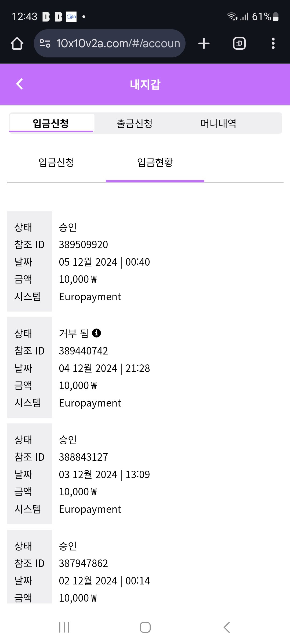Tap the URL address bar
The height and width of the screenshot is (644, 290).
coord(118,43)
